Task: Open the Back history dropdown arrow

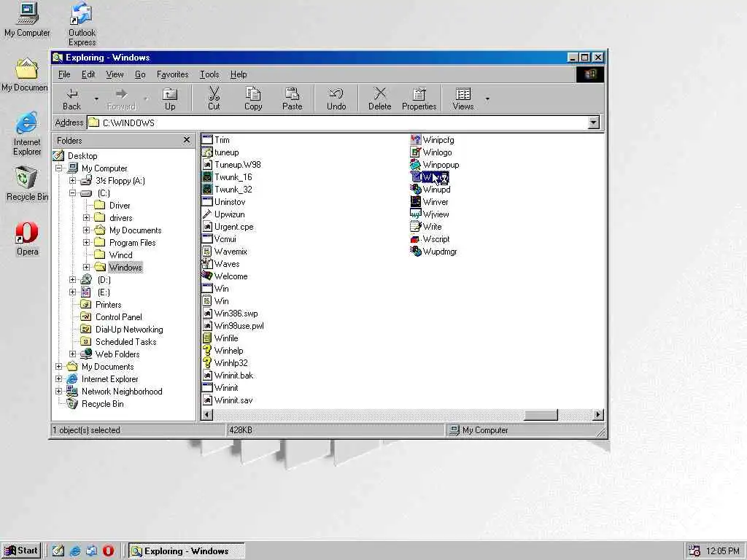Action: pyautogui.click(x=96, y=99)
